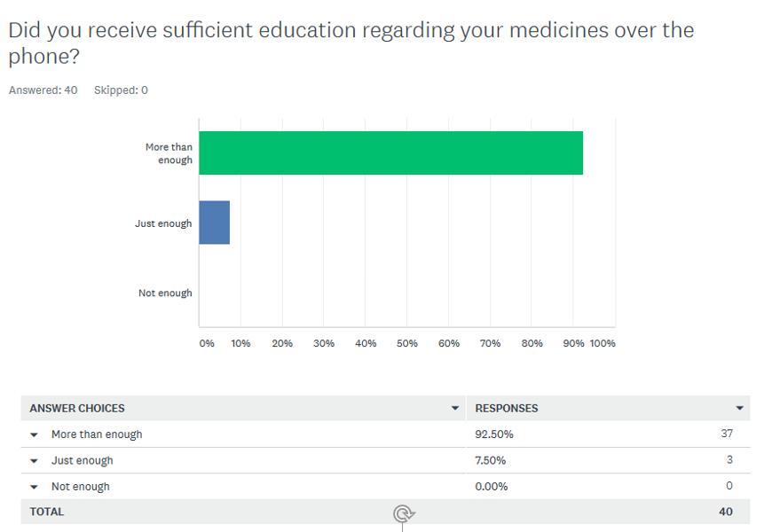Expand the Not enough row arrow
Image resolution: width=772 pixels, height=532 pixels.
[x=35, y=487]
